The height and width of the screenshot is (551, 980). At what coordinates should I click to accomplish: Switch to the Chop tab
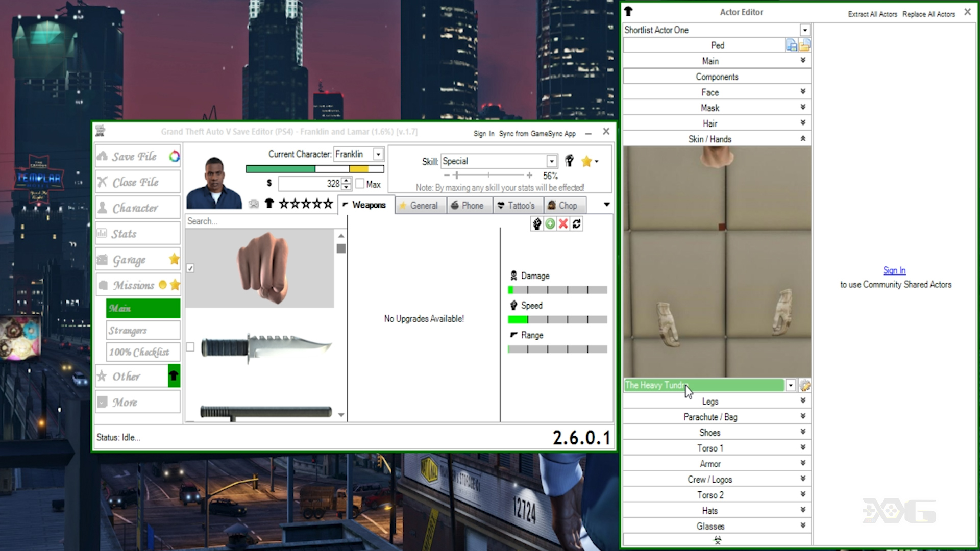point(565,206)
